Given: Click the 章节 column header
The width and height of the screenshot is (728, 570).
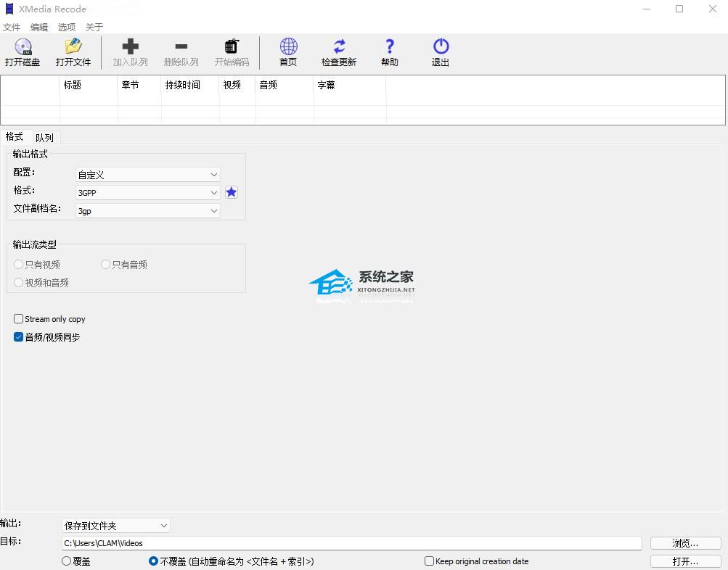Looking at the screenshot, I should [x=140, y=85].
